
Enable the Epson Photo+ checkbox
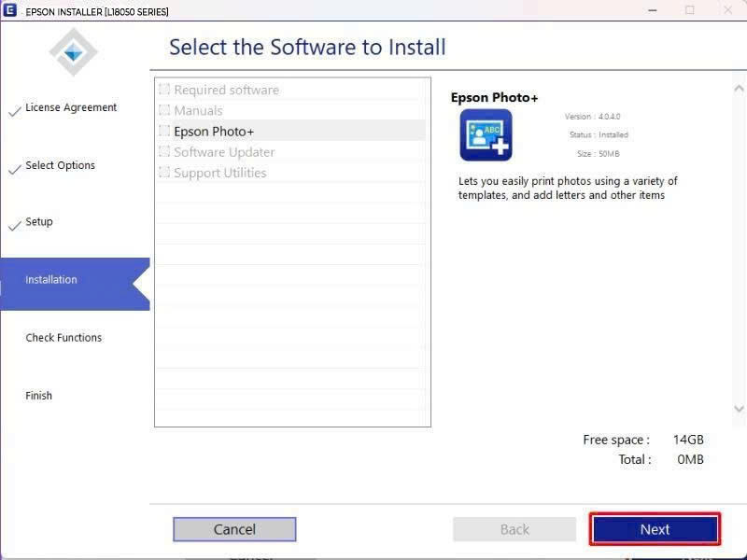tap(164, 131)
